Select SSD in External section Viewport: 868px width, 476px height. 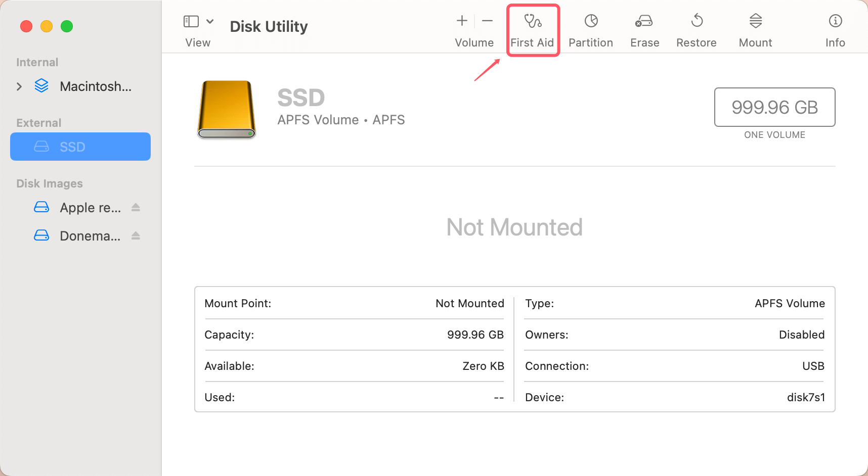[80, 147]
